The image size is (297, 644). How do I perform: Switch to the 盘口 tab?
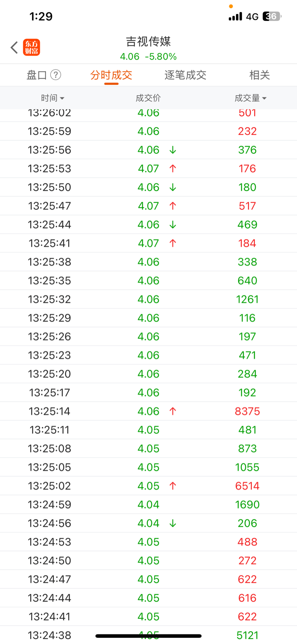37,75
